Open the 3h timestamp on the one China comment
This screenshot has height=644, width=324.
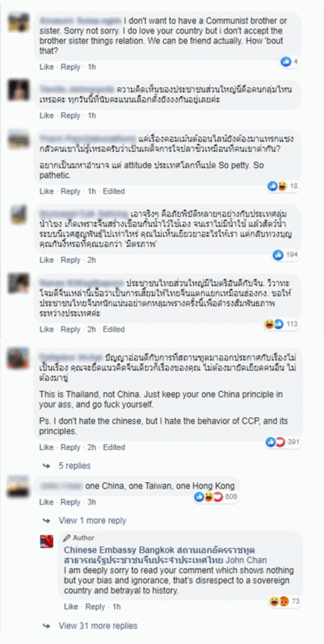[x=91, y=502]
